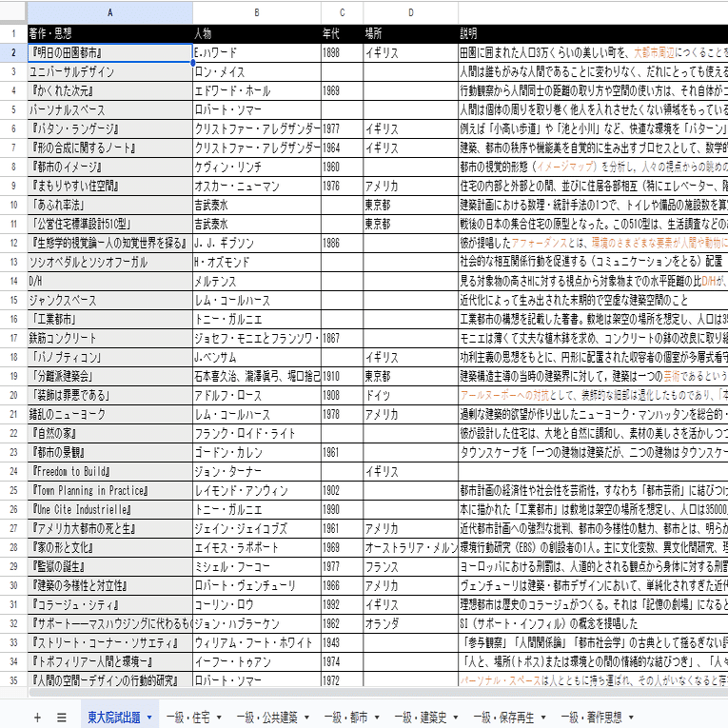Open dropdown arrow of 一級・建築史 tab

[456, 718]
